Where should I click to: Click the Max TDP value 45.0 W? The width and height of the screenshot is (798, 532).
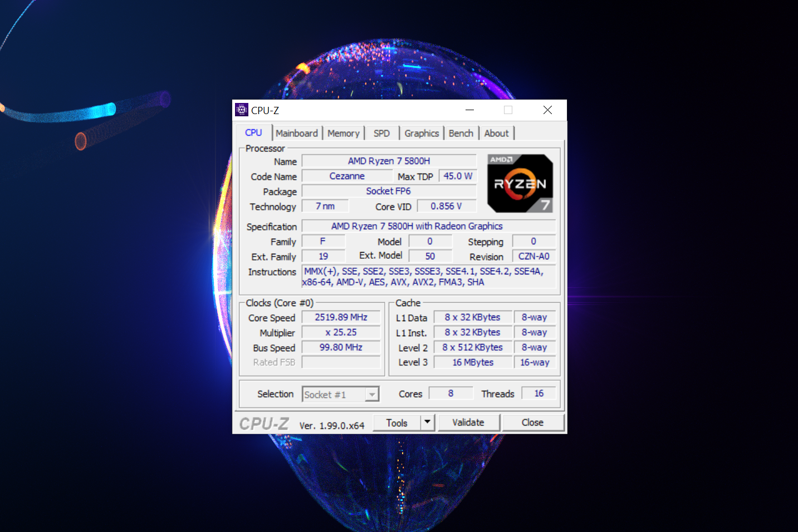pos(458,176)
